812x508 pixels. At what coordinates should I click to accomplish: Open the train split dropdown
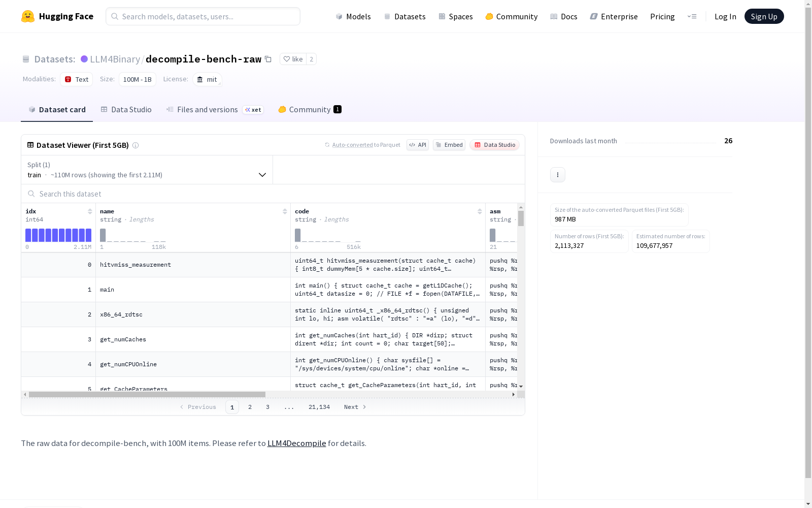[147, 170]
